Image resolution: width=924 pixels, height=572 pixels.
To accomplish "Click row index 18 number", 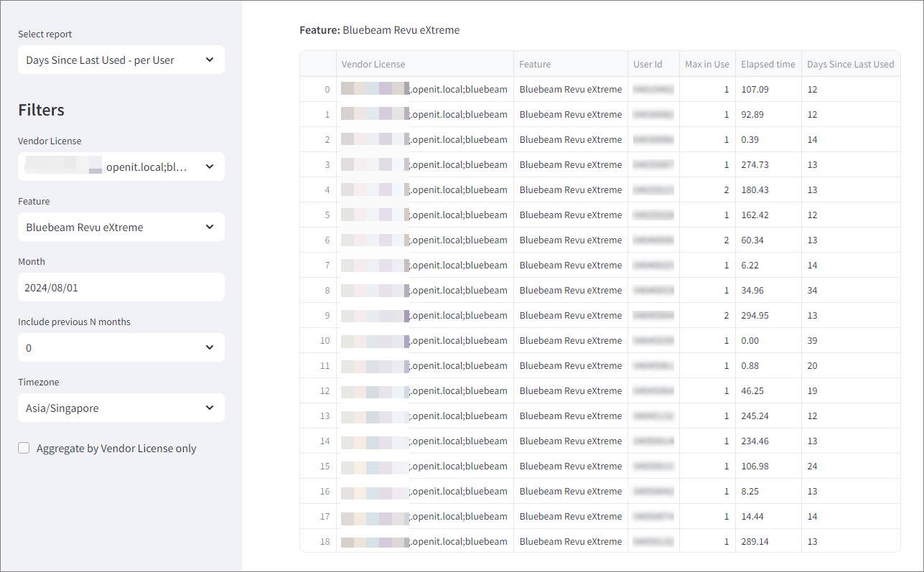I will point(325,542).
